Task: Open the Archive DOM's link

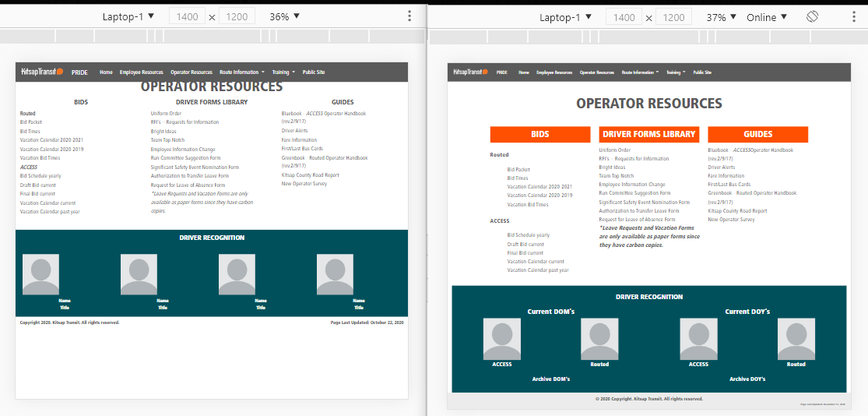Action: coord(551,379)
